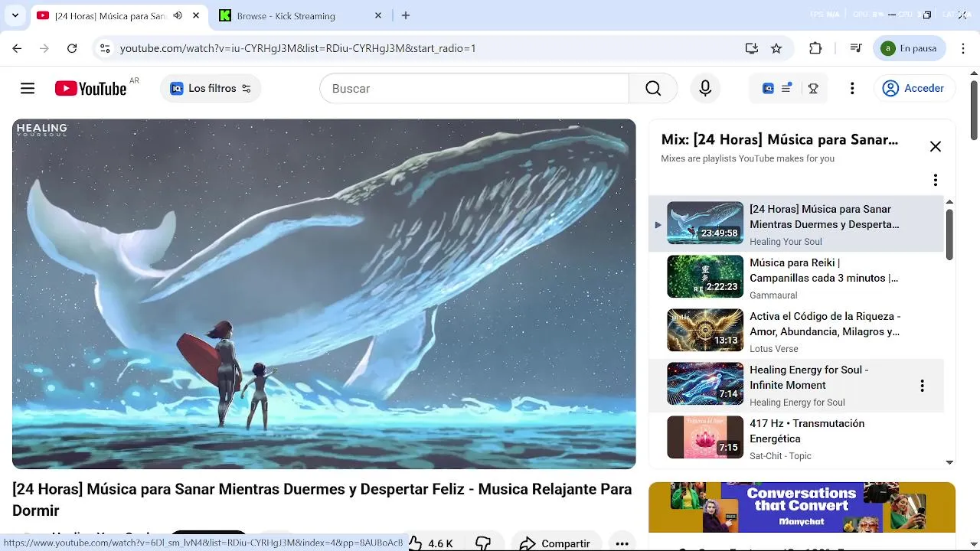980x551 pixels.
Task: Open the blue IQ extension icon
Action: pos(768,89)
